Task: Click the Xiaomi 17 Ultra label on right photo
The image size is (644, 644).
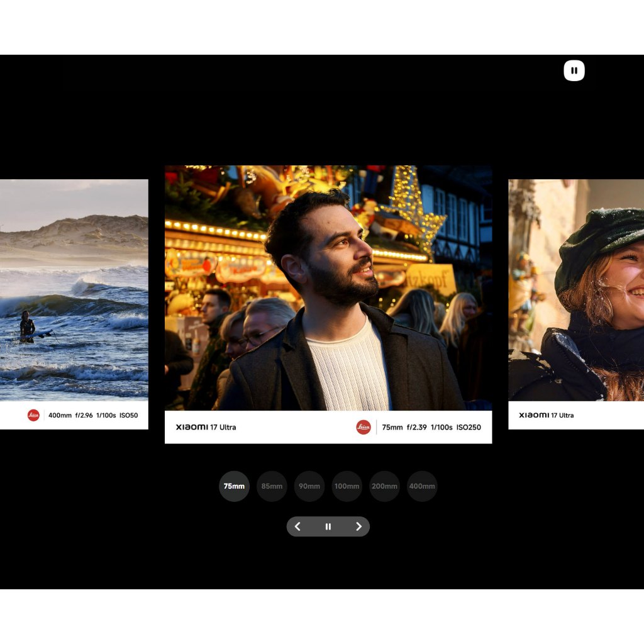Action: 547,415
